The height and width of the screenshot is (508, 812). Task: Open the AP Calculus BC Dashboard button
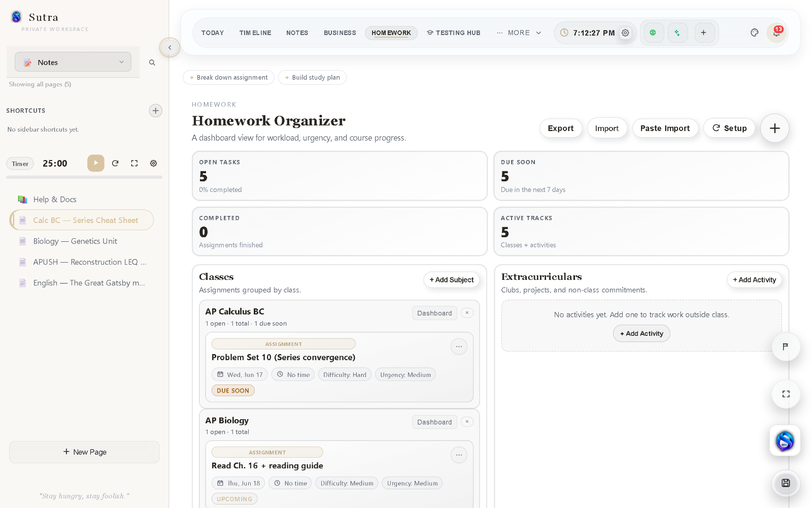point(434,313)
